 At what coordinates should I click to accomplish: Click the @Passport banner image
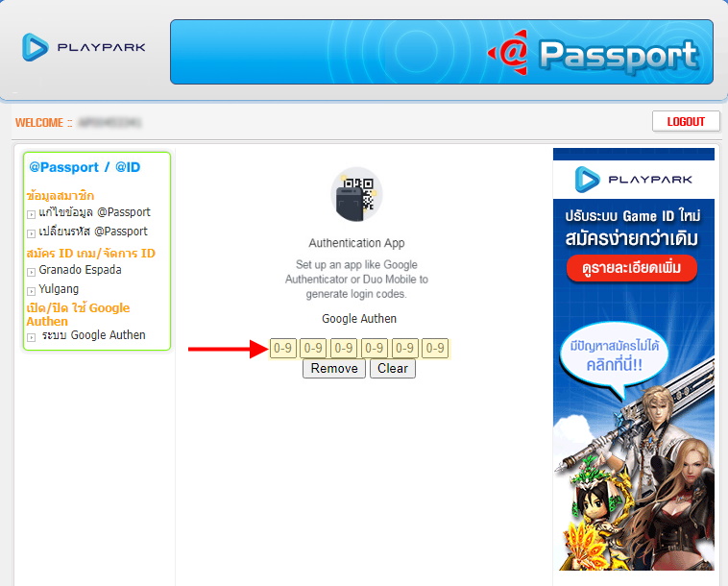[442, 52]
